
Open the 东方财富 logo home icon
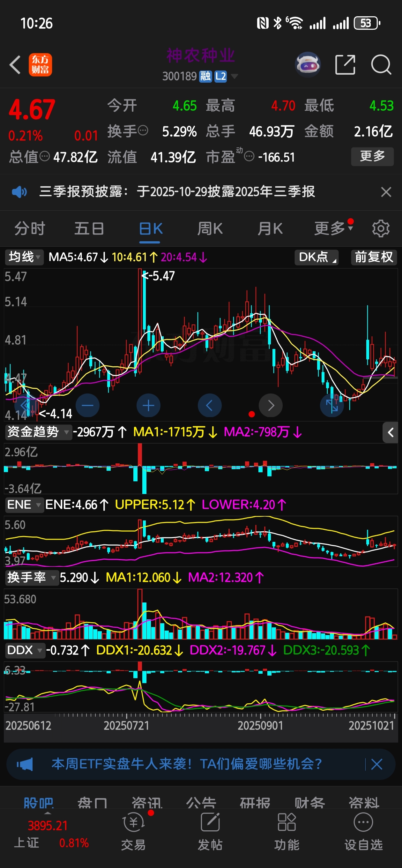point(40,65)
